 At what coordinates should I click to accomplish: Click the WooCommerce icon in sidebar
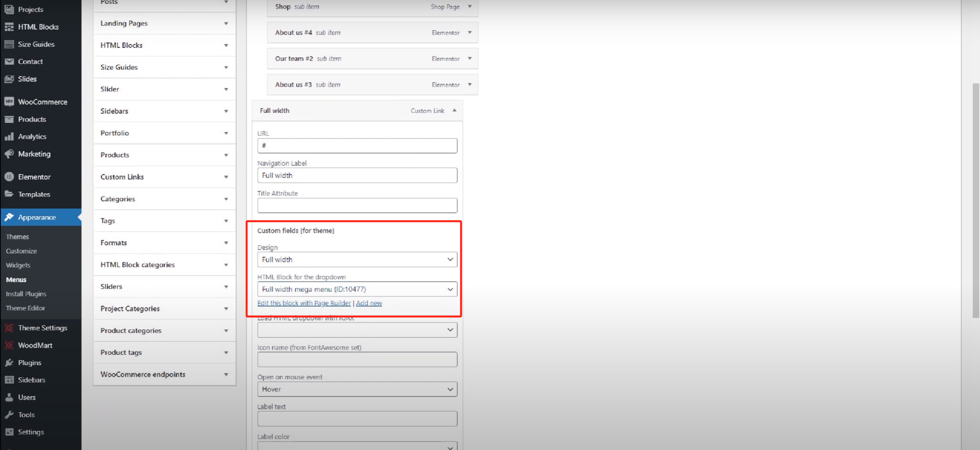[9, 102]
